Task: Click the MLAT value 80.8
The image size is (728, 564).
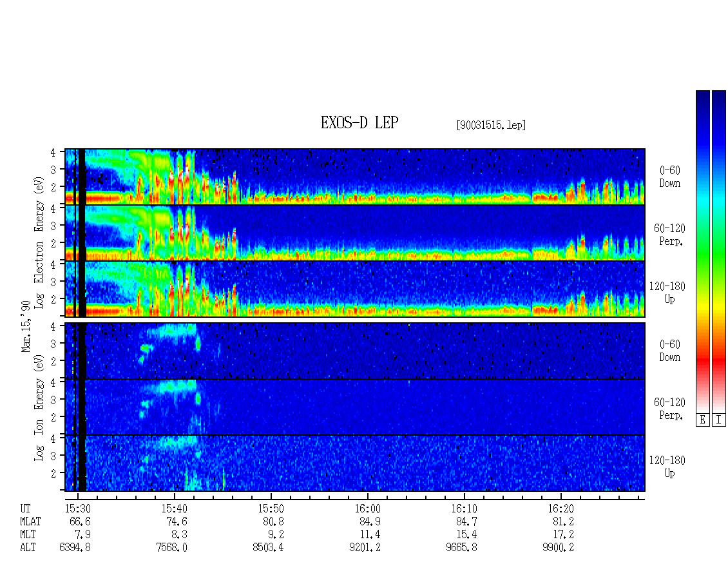Action: [x=273, y=521]
